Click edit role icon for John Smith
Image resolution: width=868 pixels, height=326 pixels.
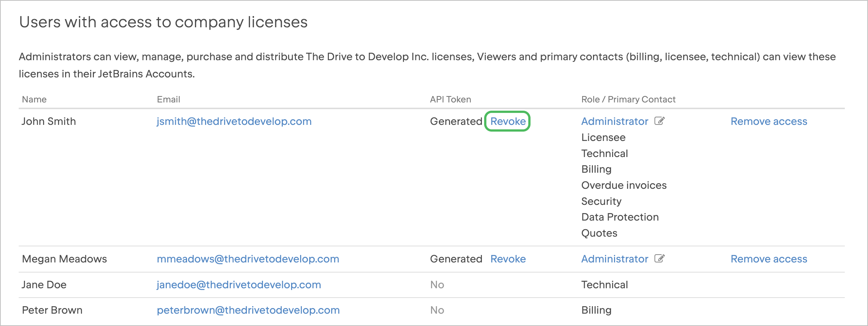click(659, 121)
